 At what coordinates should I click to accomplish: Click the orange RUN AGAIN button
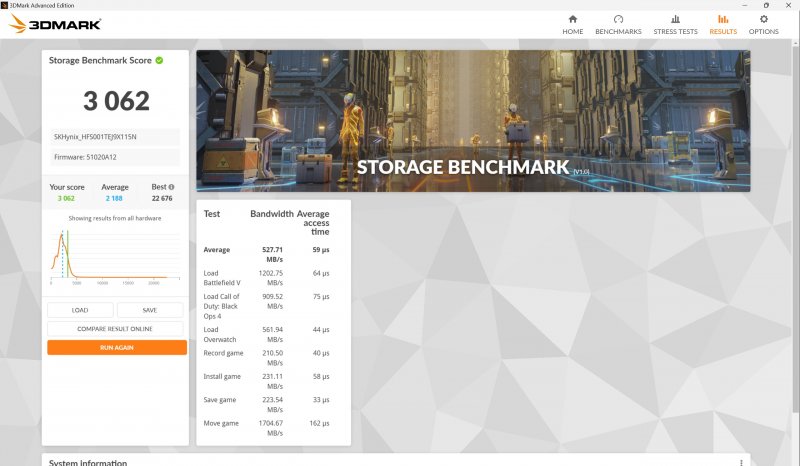coord(117,348)
